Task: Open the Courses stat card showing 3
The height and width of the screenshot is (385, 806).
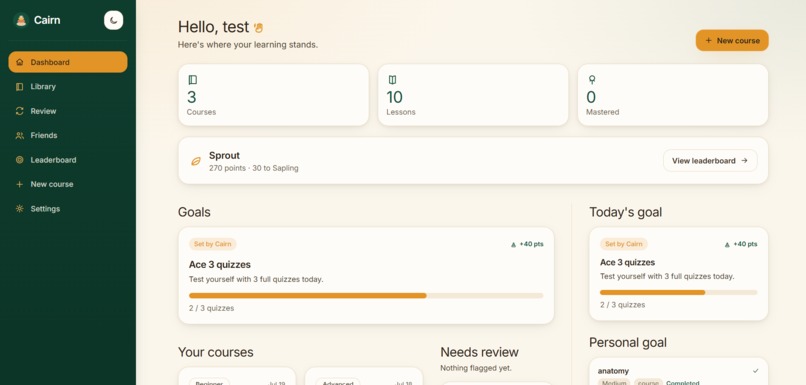Action: [273, 95]
